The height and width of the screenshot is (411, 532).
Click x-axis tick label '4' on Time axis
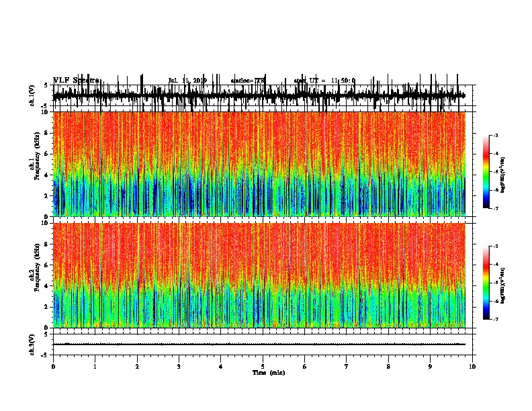coord(221,366)
